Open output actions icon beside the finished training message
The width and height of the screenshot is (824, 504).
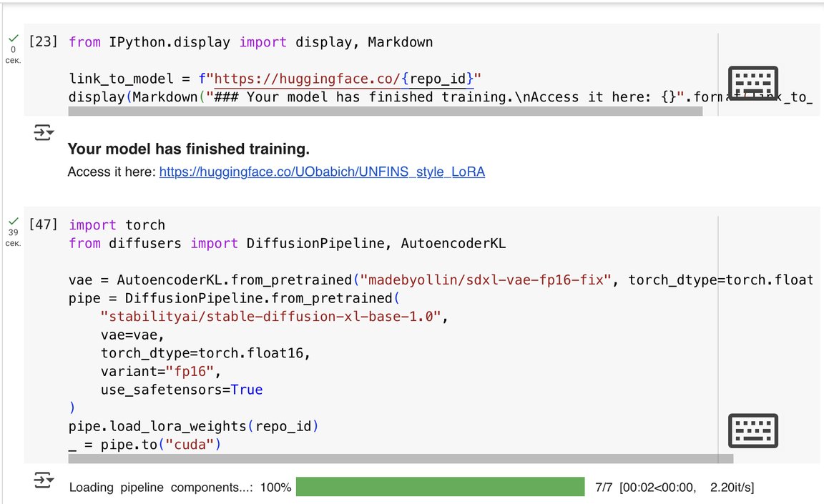pos(44,133)
